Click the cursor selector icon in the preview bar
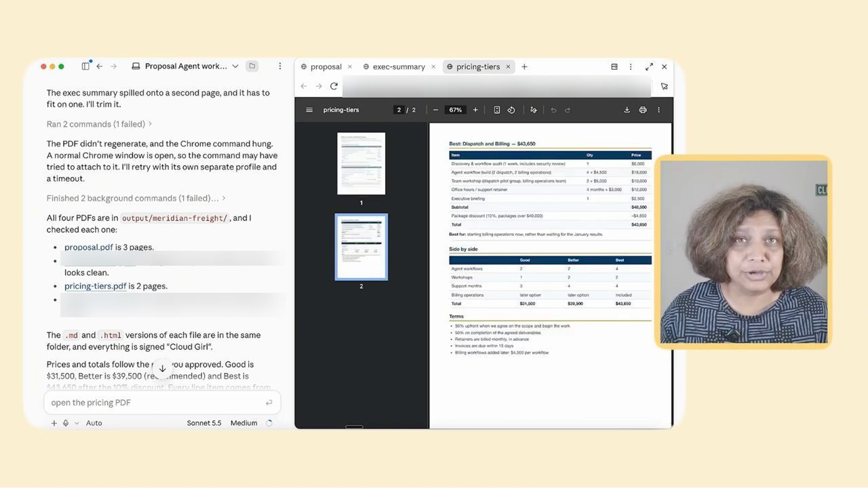 pyautogui.click(x=664, y=86)
